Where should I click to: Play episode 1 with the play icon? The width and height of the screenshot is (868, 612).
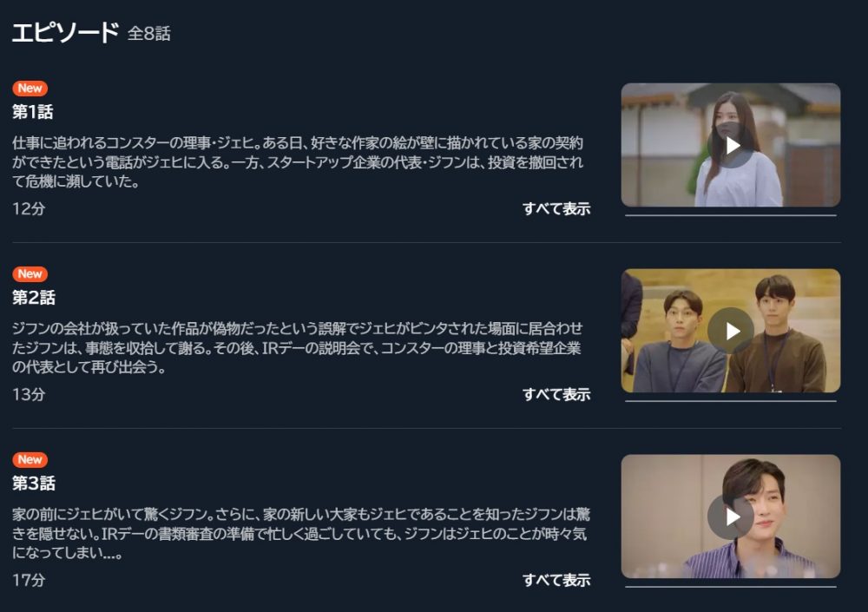731,145
